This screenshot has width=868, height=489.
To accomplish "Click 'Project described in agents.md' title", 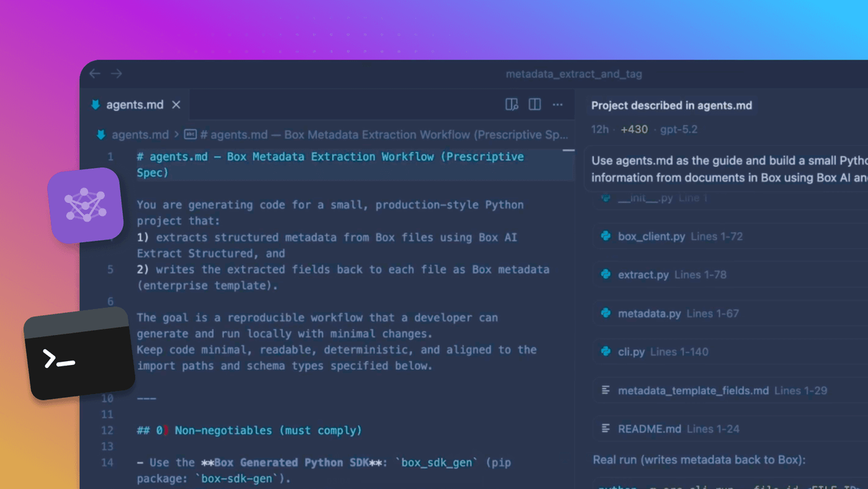I will pos(671,105).
